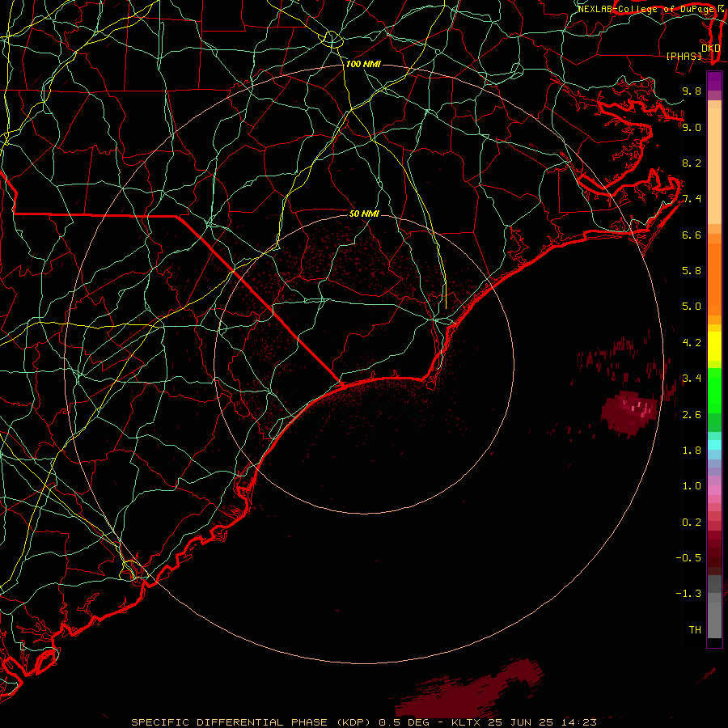The image size is (728, 728).
Task: Click the 6.6 value on the legend
Action: click(x=692, y=235)
